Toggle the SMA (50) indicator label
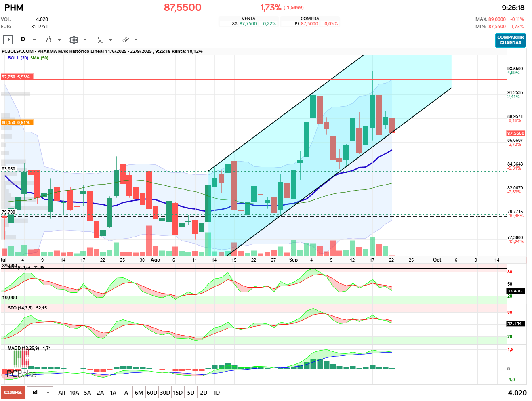 coord(39,58)
